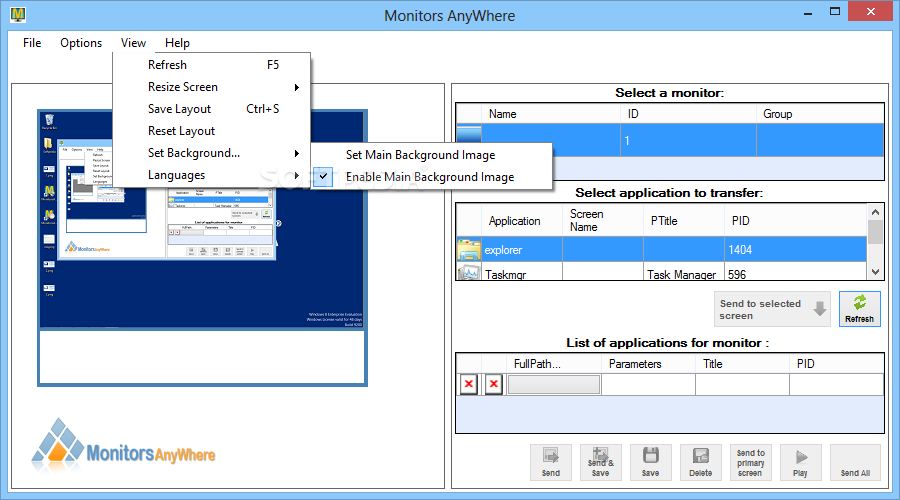This screenshot has height=500, width=900.
Task: Click the Name column header
Action: [551, 114]
